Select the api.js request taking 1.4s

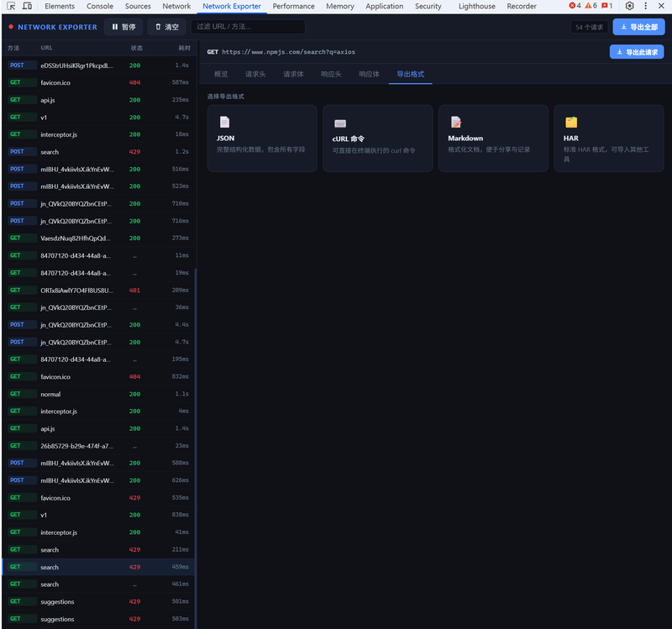coord(98,428)
